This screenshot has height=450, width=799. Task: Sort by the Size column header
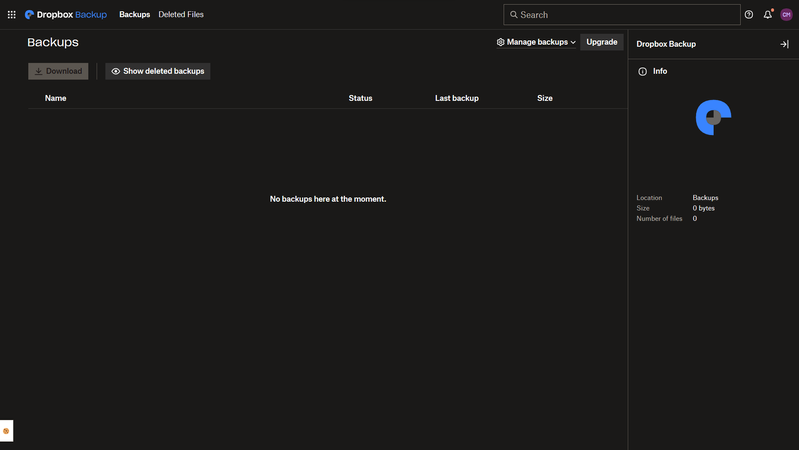[x=545, y=98]
